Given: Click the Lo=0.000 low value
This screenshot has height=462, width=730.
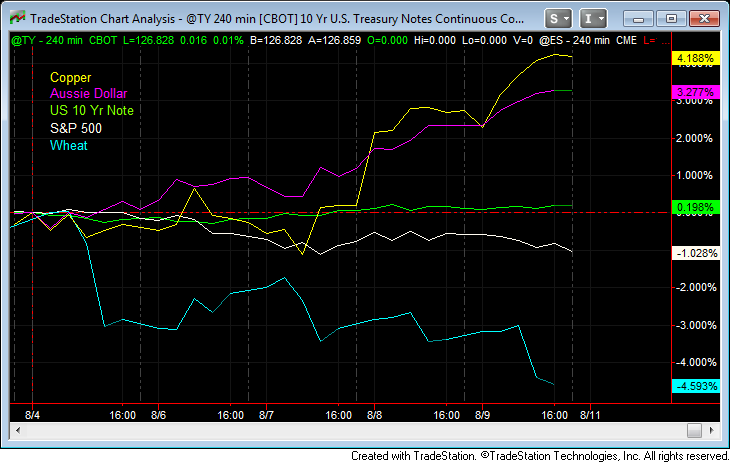Looking at the screenshot, I should tap(484, 41).
